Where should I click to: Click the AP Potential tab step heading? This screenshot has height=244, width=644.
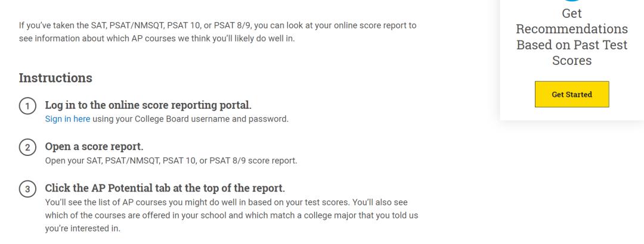tap(165, 188)
